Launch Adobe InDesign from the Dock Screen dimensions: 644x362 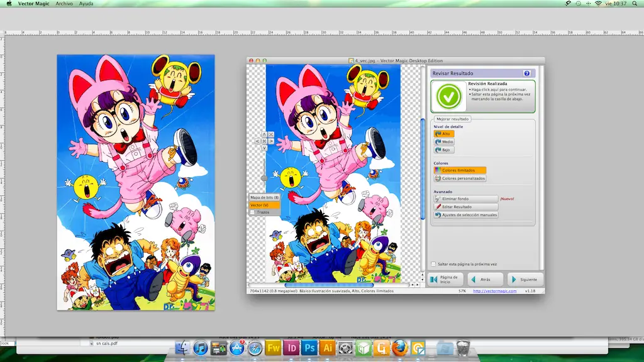click(291, 348)
